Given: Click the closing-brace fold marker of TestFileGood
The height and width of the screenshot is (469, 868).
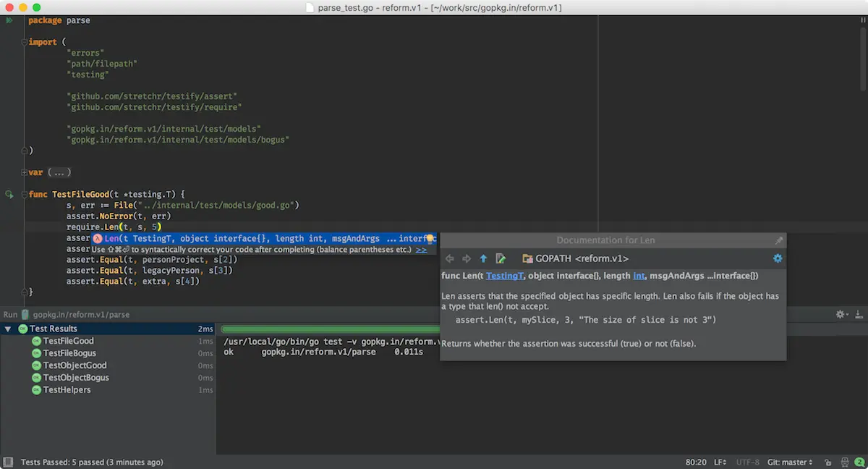Looking at the screenshot, I should [24, 292].
